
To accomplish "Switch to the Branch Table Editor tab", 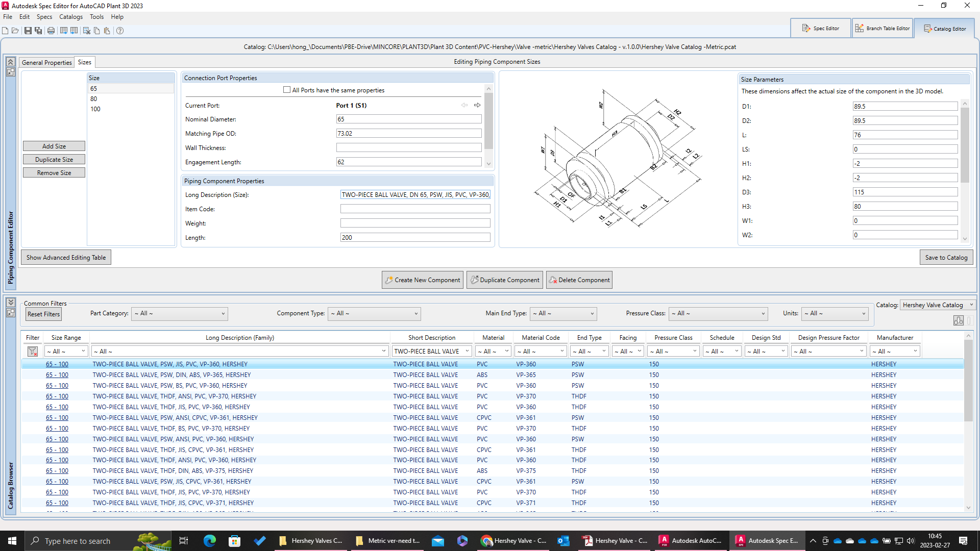I will point(883,29).
